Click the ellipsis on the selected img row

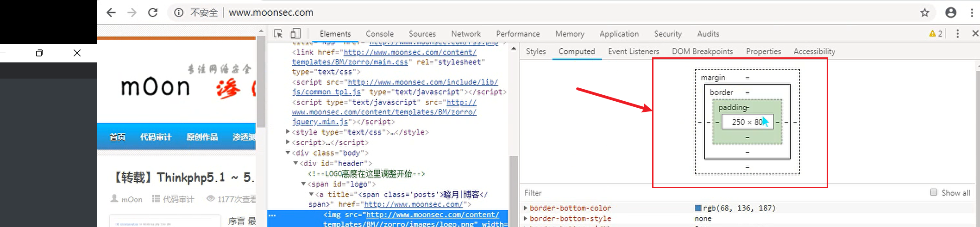pos(272,215)
